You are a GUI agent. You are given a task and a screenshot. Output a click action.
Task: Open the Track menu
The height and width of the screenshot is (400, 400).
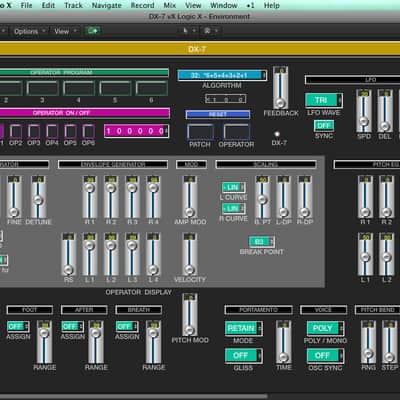[73, 5]
